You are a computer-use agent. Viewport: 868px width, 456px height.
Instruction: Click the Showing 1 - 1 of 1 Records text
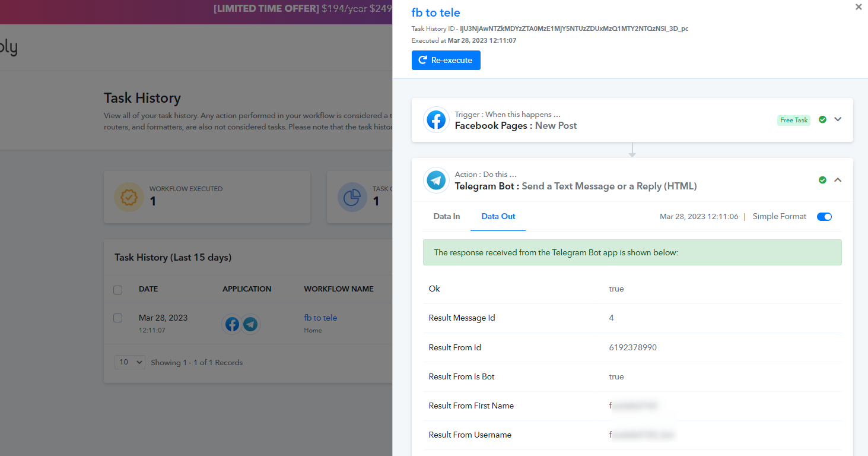click(x=197, y=362)
